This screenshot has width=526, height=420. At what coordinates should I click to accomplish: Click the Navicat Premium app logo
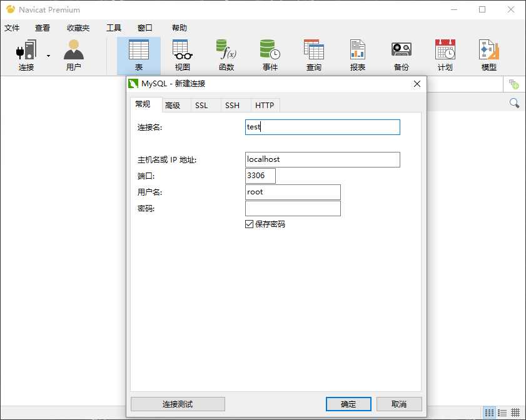click(x=11, y=9)
